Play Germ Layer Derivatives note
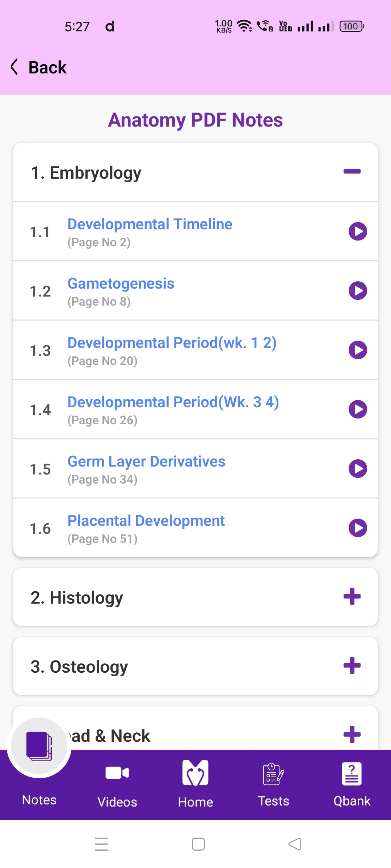This screenshot has width=391, height=868. pos(358,469)
